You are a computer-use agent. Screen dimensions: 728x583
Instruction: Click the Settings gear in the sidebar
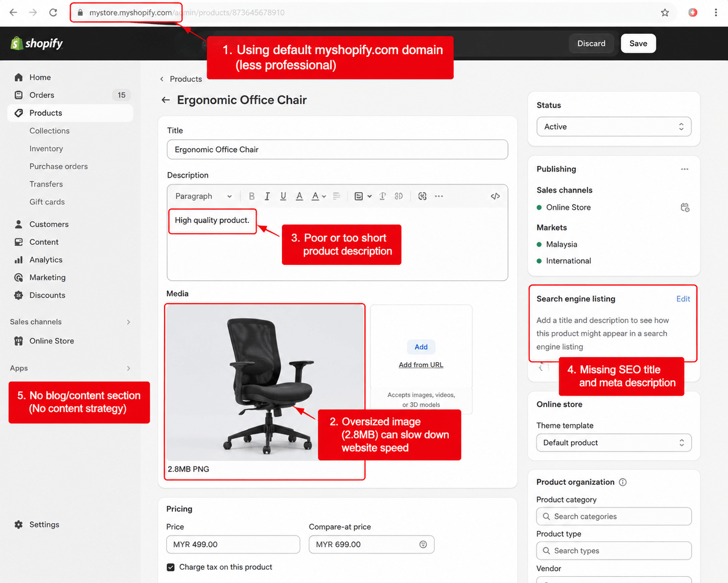pos(19,525)
